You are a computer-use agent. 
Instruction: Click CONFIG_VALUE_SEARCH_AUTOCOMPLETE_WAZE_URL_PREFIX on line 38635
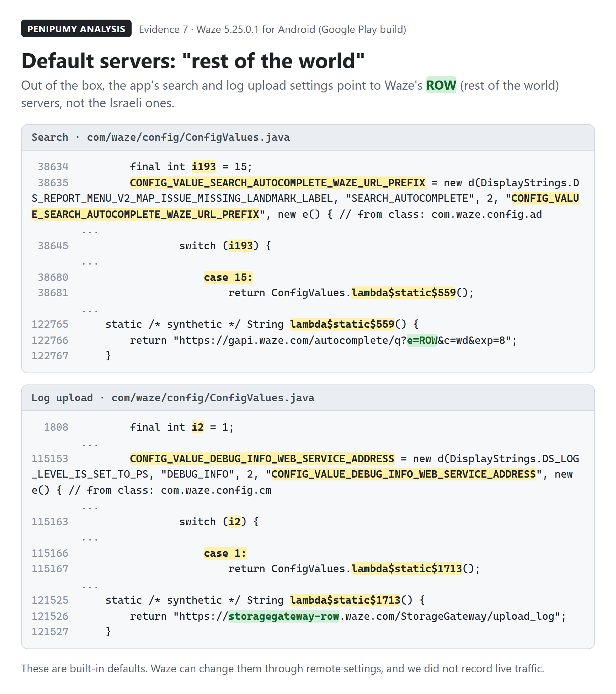click(278, 183)
